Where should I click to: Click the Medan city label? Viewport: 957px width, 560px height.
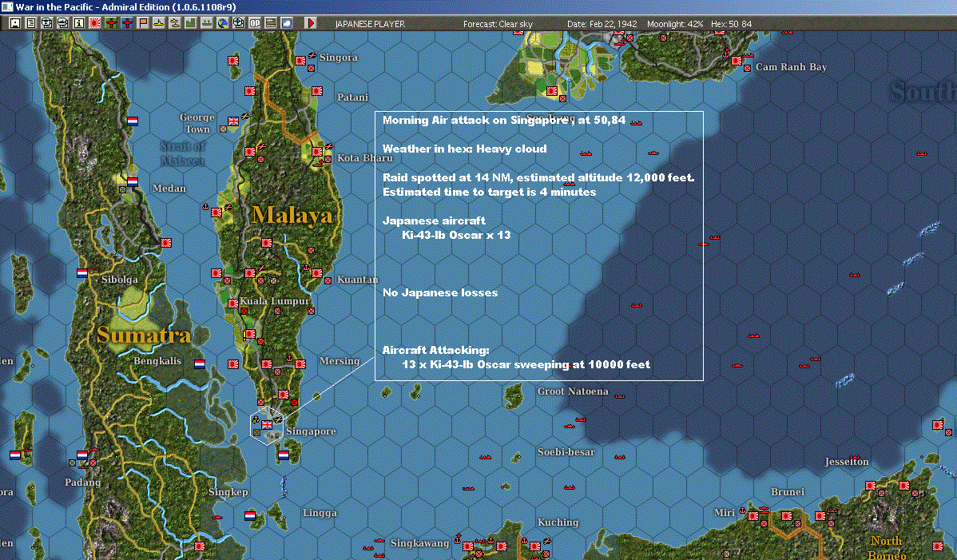point(169,188)
